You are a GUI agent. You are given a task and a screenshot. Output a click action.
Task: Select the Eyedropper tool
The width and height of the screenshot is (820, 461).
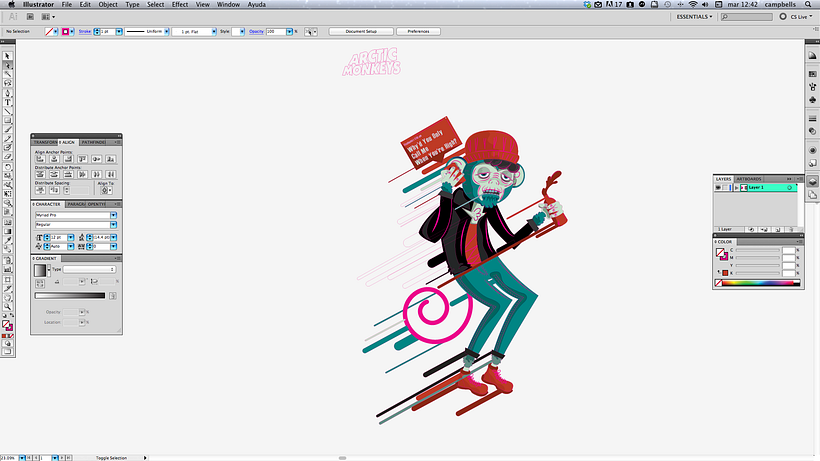(x=7, y=240)
